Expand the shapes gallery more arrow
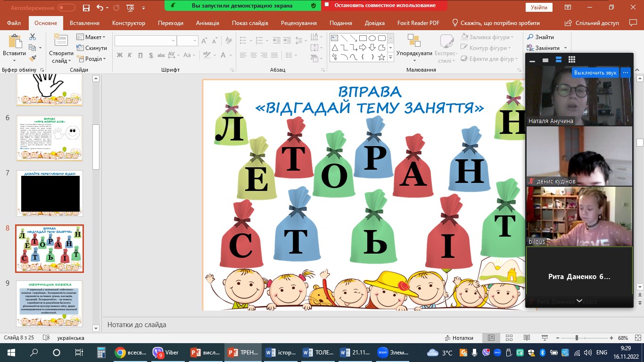 coord(390,57)
